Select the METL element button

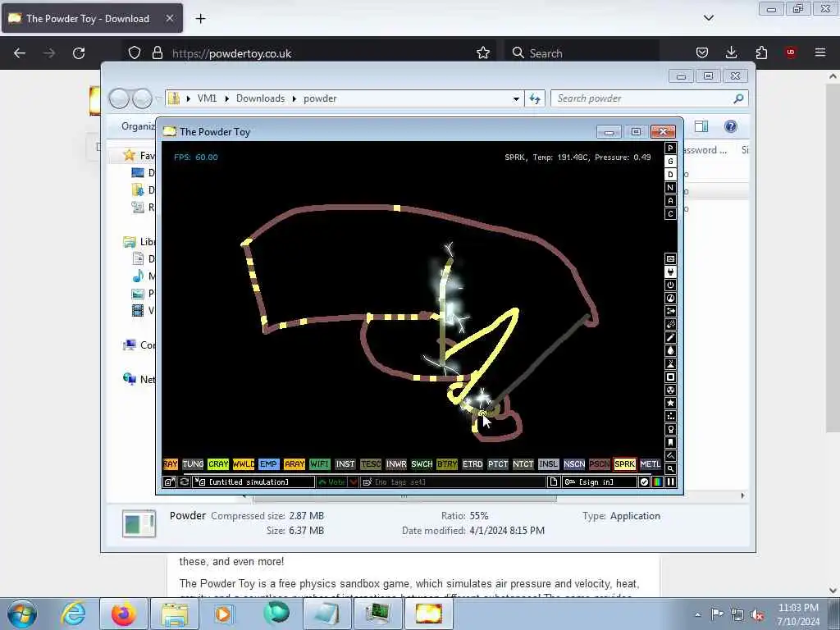tap(651, 464)
